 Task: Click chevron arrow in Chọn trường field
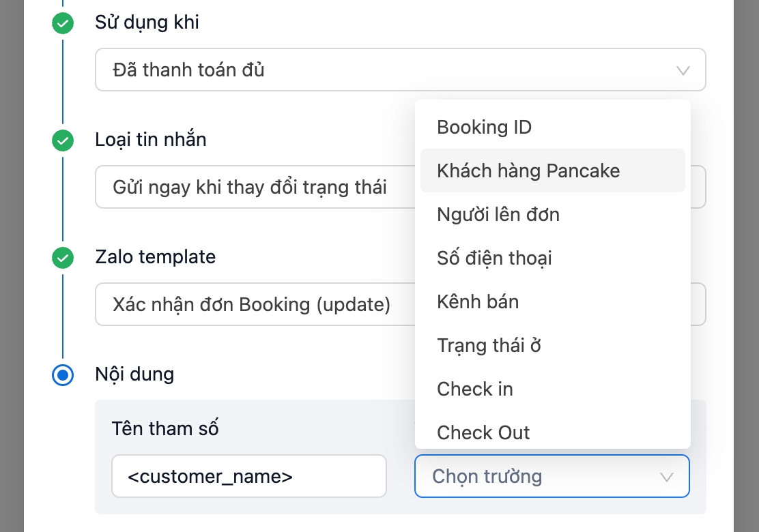point(667,477)
